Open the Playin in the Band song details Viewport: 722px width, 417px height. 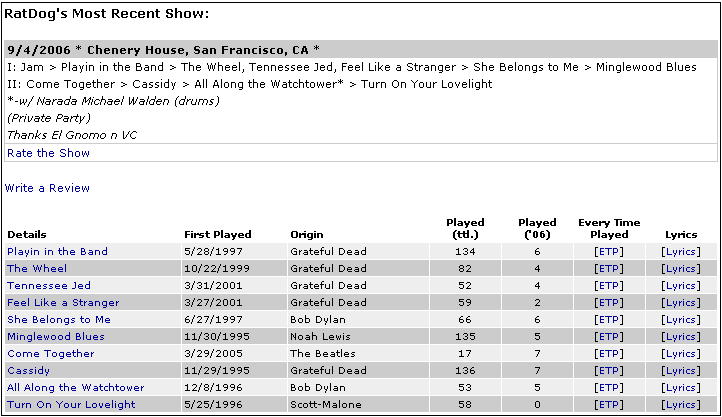click(57, 252)
